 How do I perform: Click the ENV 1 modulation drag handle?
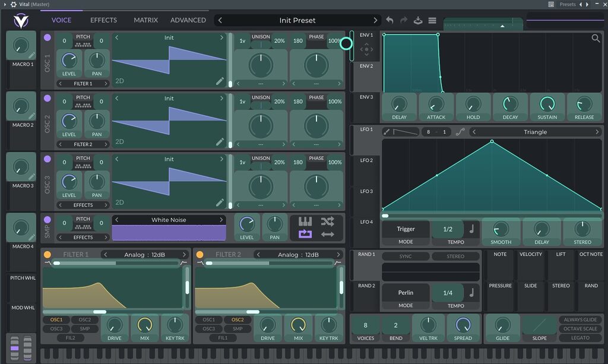(366, 49)
